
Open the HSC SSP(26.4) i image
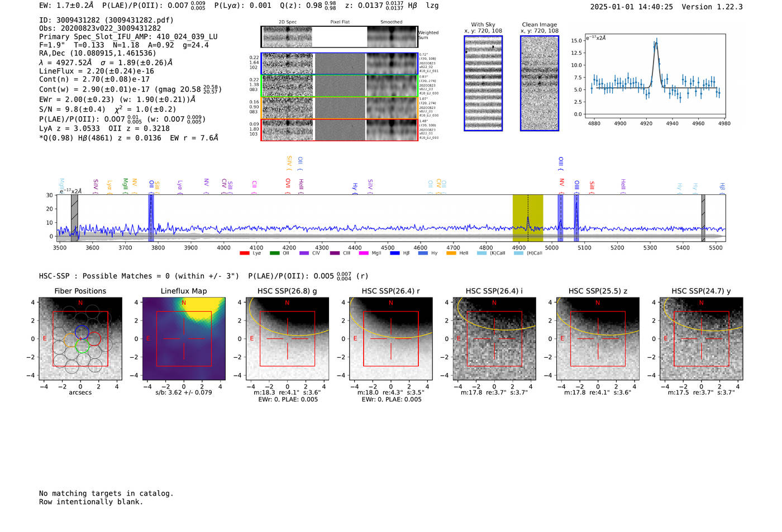click(x=494, y=339)
